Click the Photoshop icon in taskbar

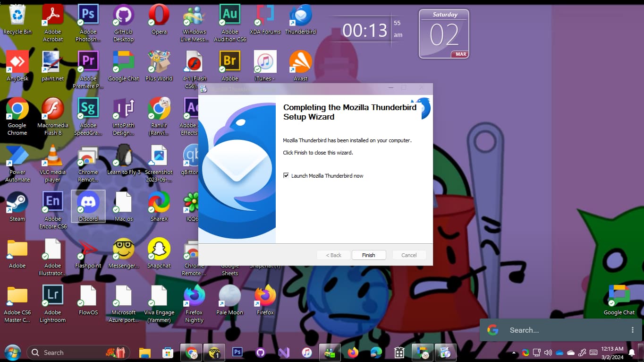[x=237, y=352]
